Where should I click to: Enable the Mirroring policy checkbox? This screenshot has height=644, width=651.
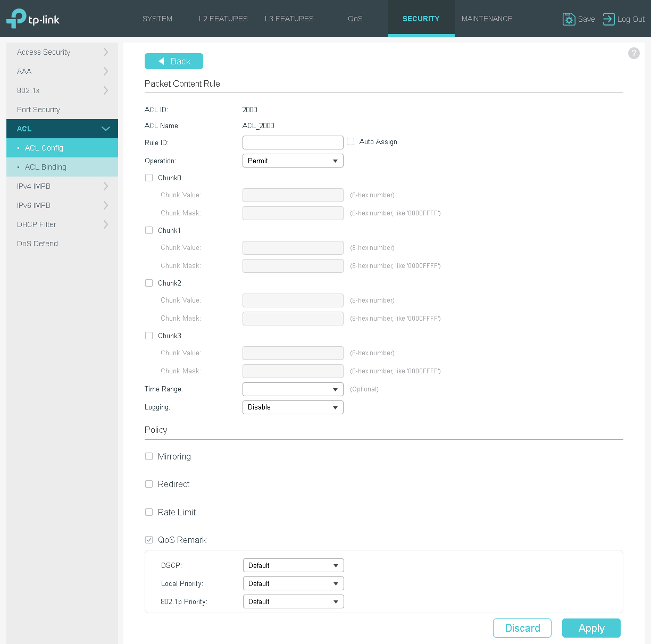[149, 456]
